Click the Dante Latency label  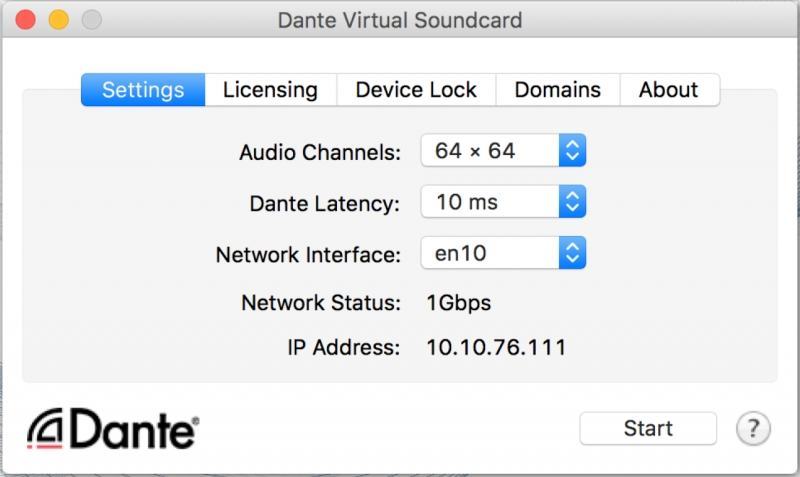tap(324, 204)
